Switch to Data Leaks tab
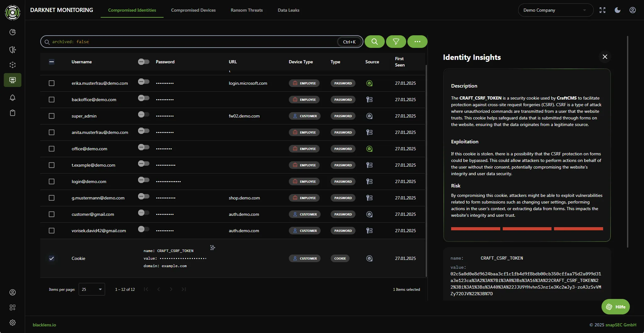This screenshot has height=333, width=644. tap(288, 10)
